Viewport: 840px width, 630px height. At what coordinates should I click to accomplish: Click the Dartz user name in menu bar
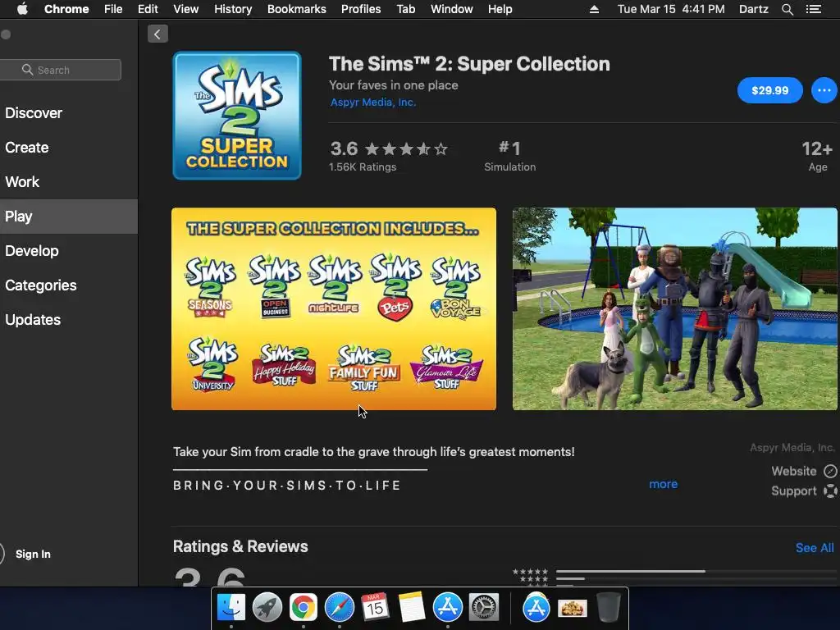[x=753, y=9]
